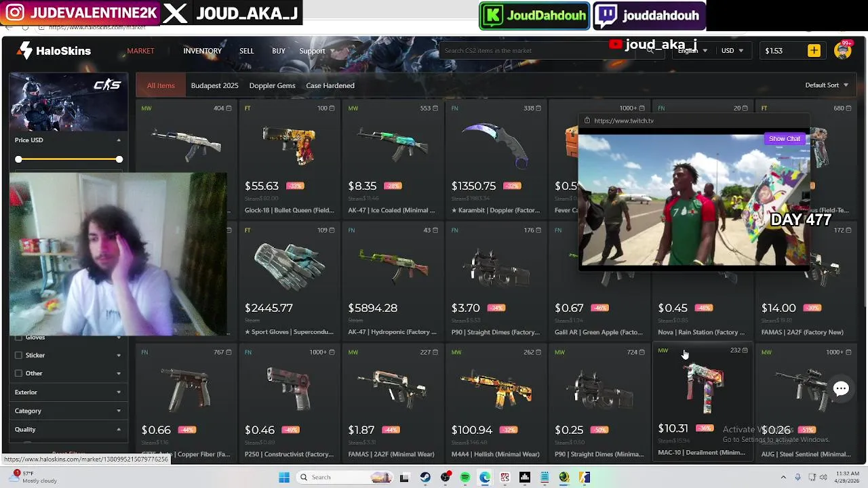
Task: Select the Case Hardened tab
Action: [330, 85]
